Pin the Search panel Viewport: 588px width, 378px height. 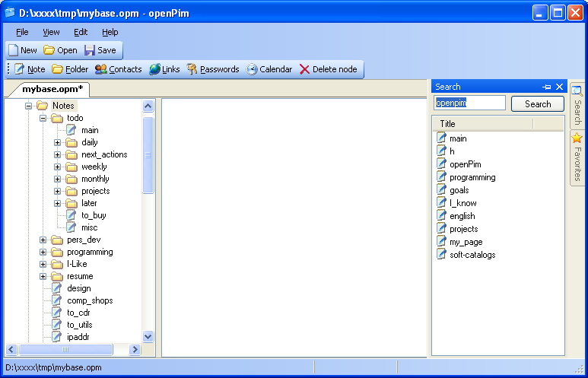[x=546, y=87]
